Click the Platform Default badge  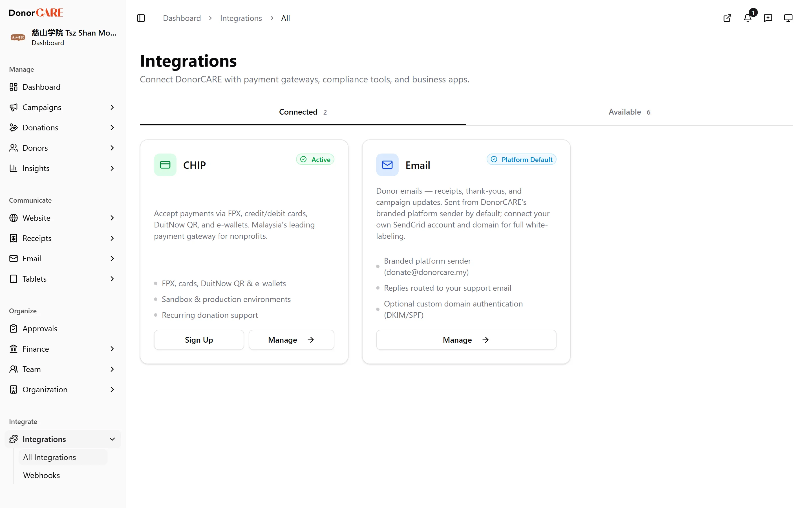point(521,159)
